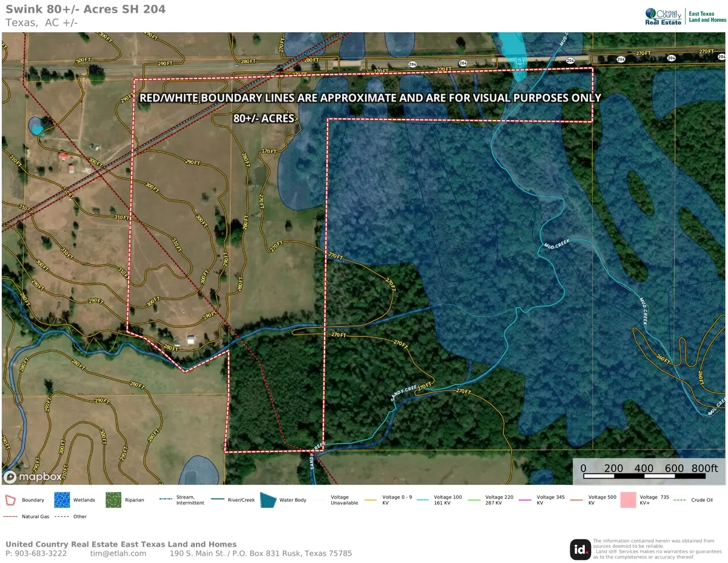Click the Voltage 0 - 9 KV legend entry
The height and width of the screenshot is (563, 728).
(389, 500)
